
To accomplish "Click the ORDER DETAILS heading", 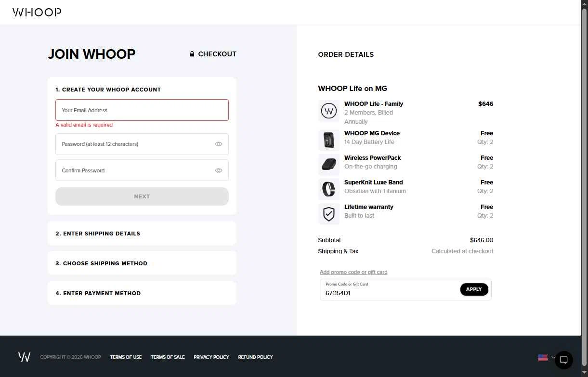I will (346, 54).
